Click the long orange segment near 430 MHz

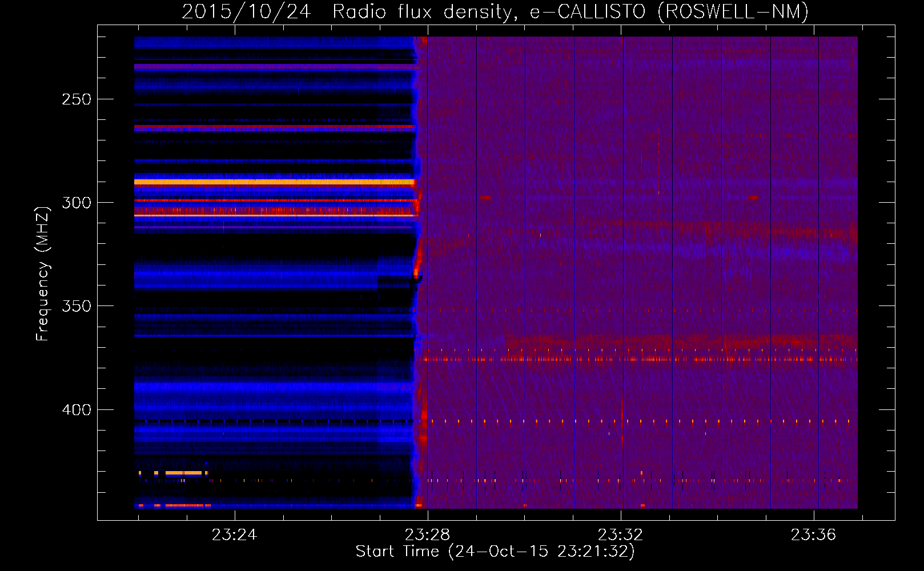[184, 473]
